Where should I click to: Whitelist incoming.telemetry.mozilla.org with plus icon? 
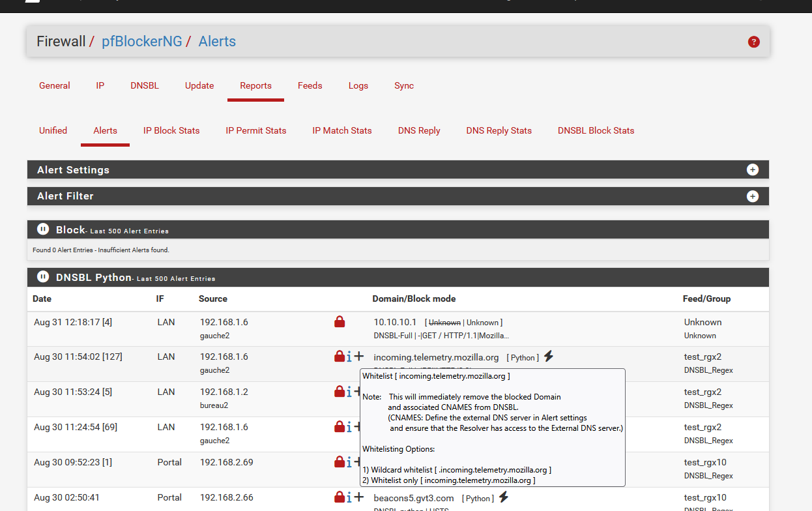(x=359, y=357)
